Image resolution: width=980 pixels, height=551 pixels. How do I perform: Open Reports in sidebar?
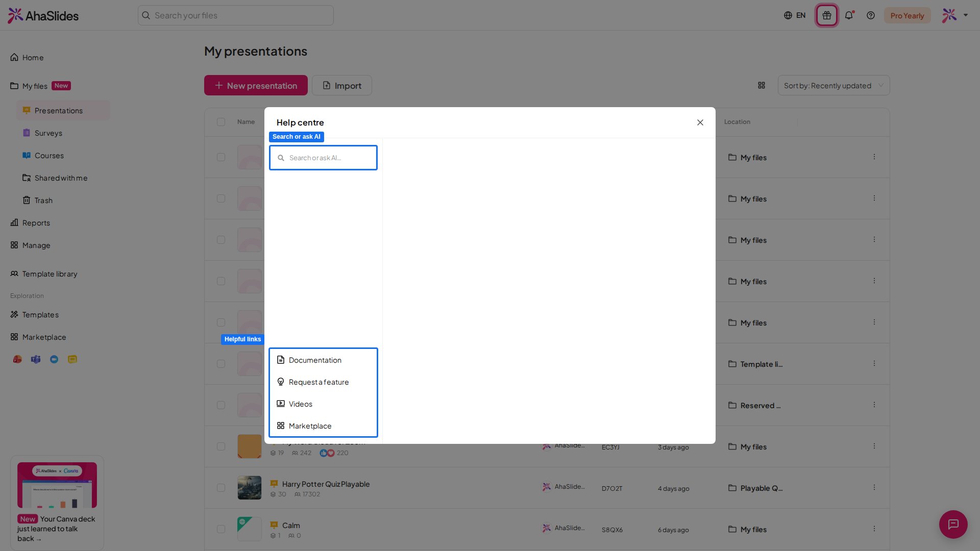[x=31, y=223]
